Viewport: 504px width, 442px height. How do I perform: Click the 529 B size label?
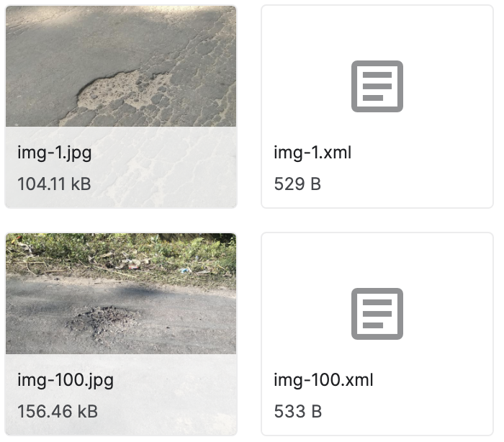tap(297, 184)
